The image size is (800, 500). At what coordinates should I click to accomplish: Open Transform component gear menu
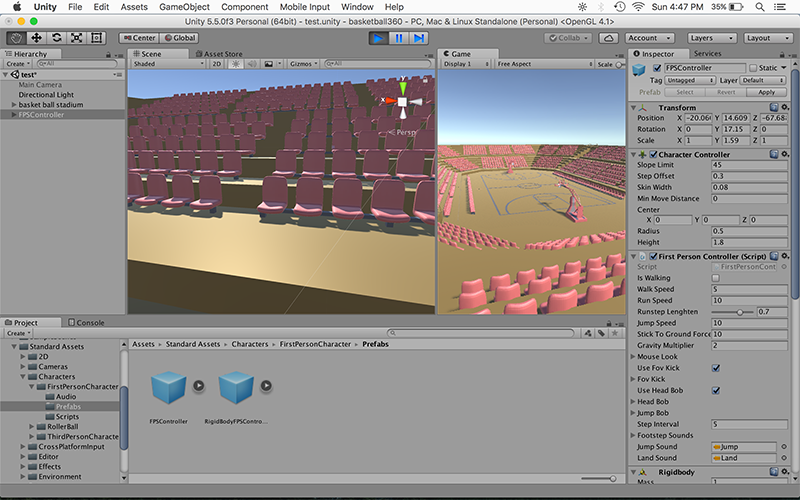click(x=785, y=107)
